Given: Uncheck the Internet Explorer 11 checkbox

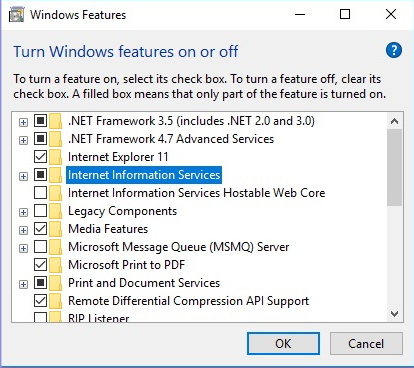Looking at the screenshot, I should (x=40, y=156).
